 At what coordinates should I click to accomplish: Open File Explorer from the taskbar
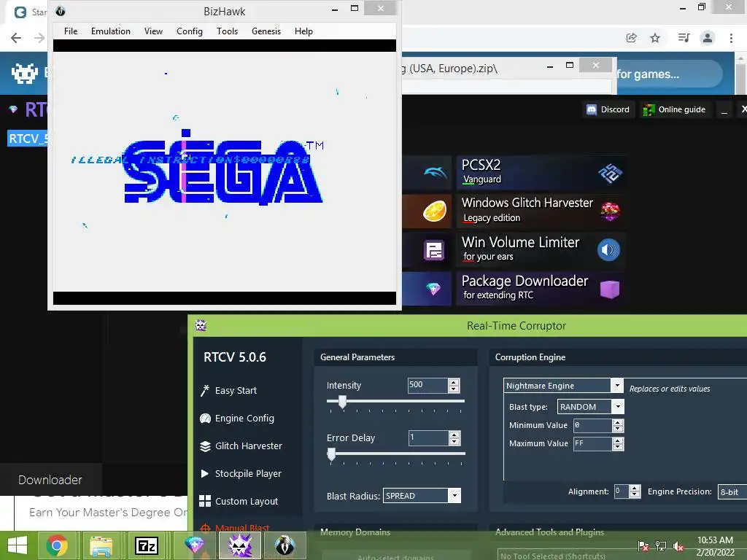(x=101, y=545)
